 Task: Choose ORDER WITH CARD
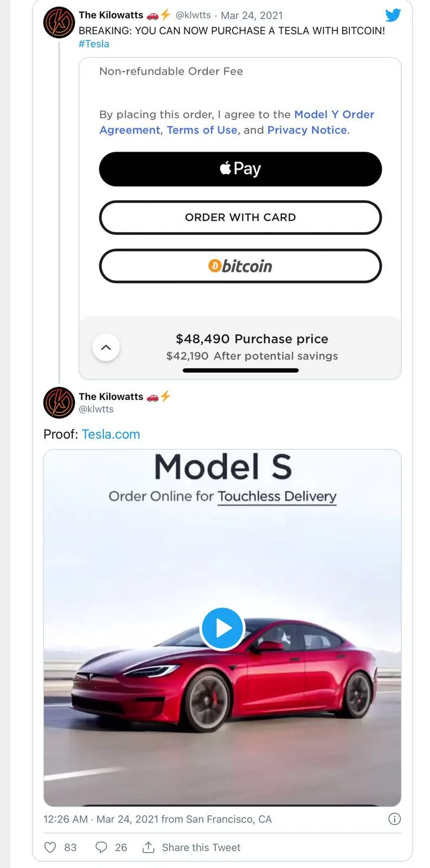[240, 217]
